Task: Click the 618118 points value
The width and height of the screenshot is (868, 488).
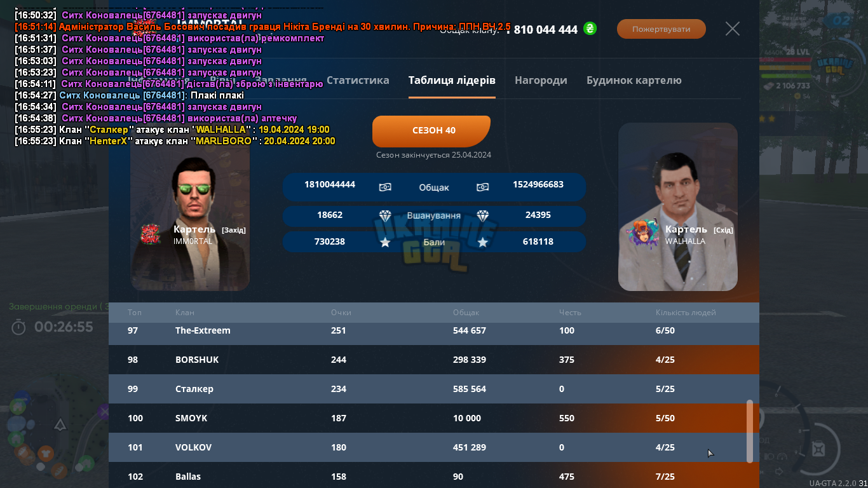Action: 538,241
